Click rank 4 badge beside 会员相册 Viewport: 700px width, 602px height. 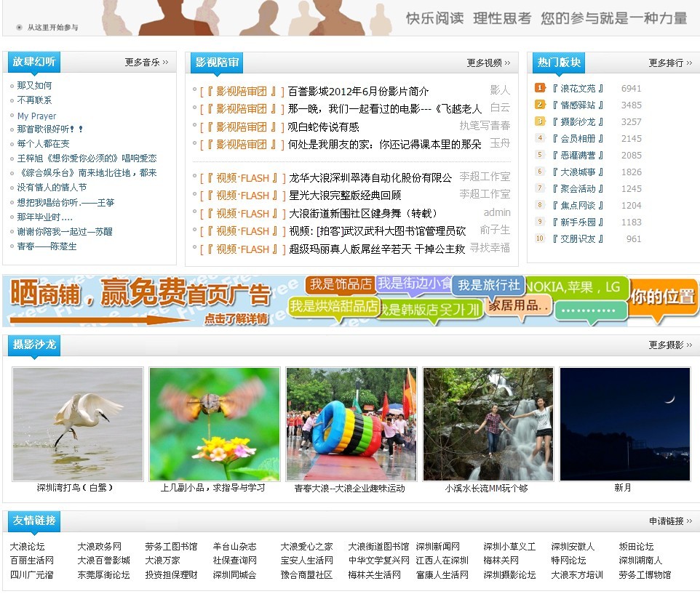pyautogui.click(x=540, y=138)
